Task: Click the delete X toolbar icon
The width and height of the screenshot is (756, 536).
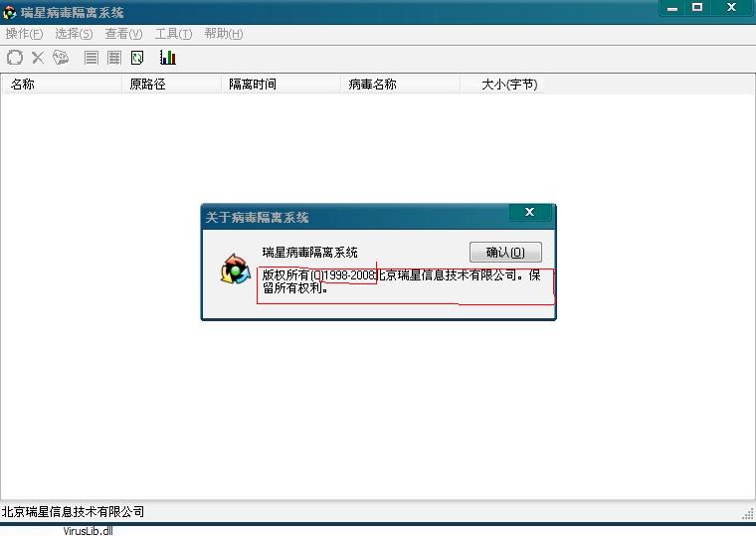Action: click(38, 58)
